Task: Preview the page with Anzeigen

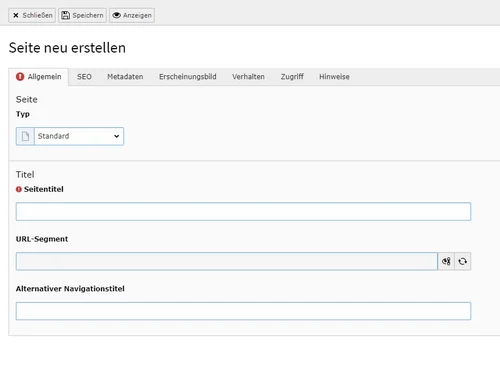Action: [132, 15]
